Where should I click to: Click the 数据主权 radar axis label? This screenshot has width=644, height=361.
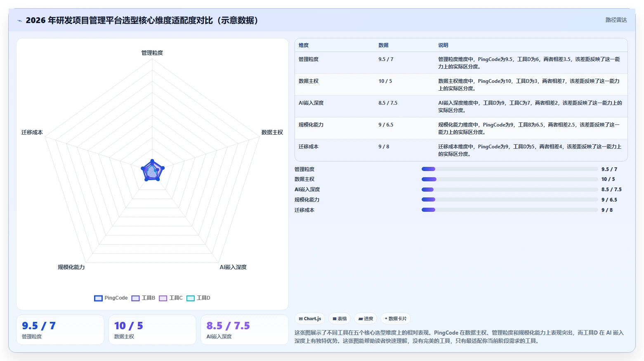(x=272, y=132)
